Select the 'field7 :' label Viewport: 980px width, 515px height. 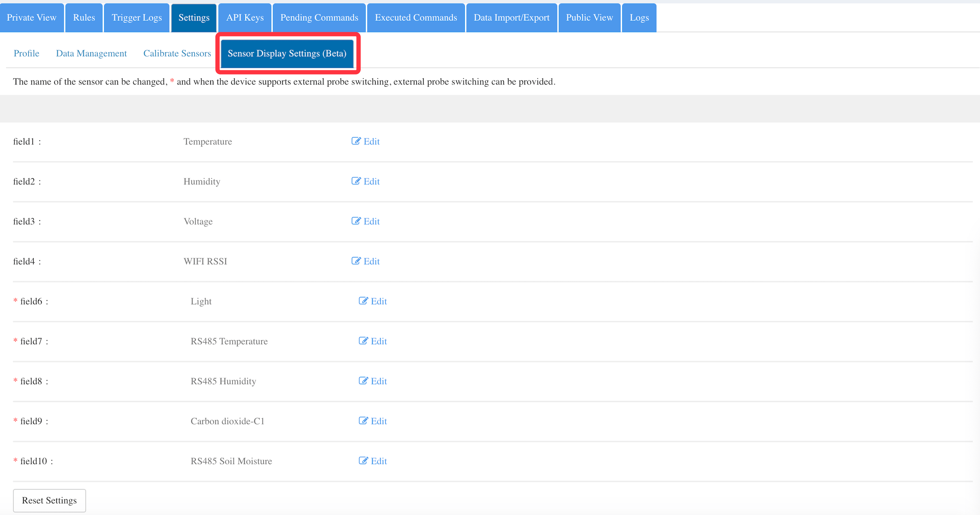(34, 341)
